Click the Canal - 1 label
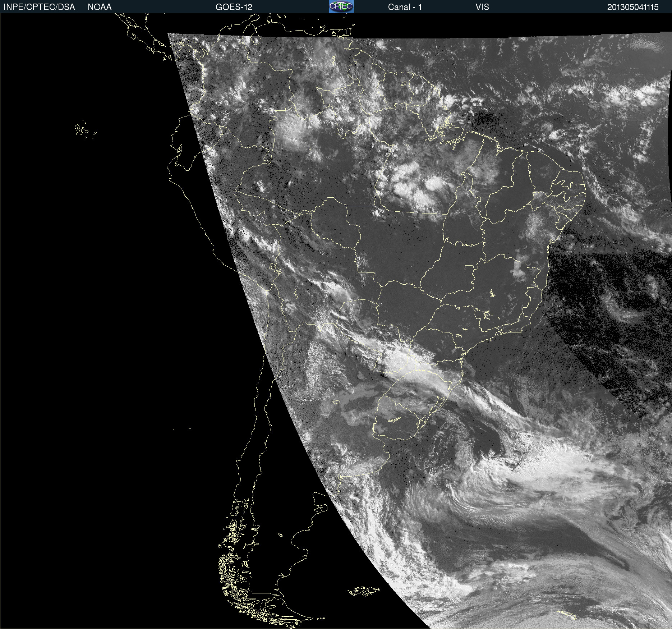672x629 pixels. tap(405, 7)
